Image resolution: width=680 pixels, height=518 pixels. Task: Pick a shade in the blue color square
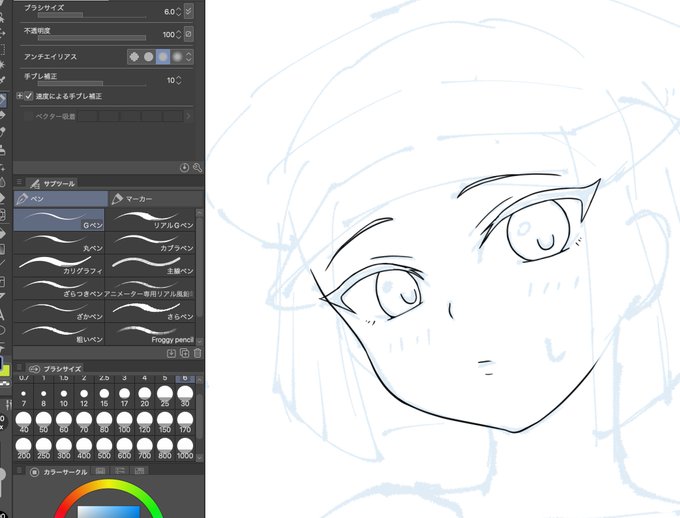(x=108, y=512)
